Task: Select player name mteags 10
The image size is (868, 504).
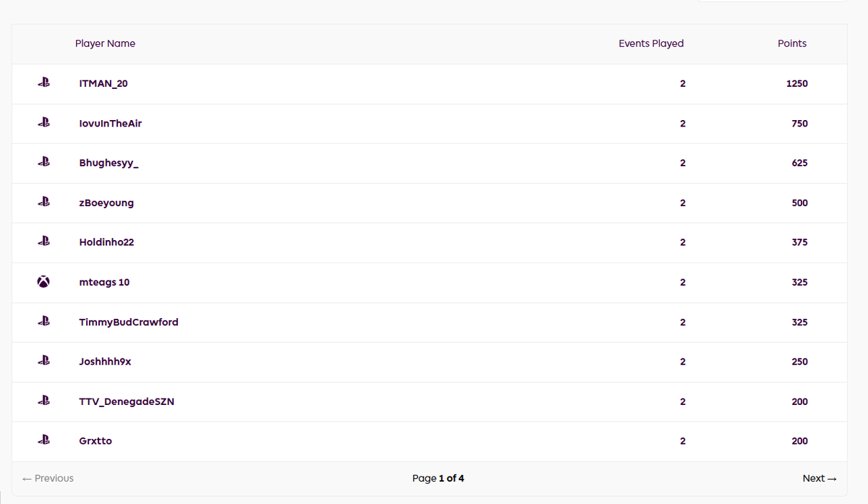Action: tap(104, 283)
